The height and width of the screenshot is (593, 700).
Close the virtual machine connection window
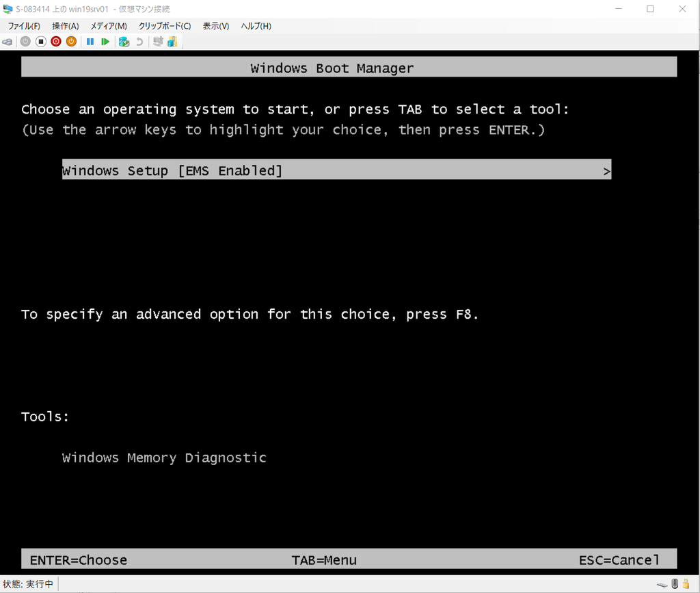coord(682,9)
